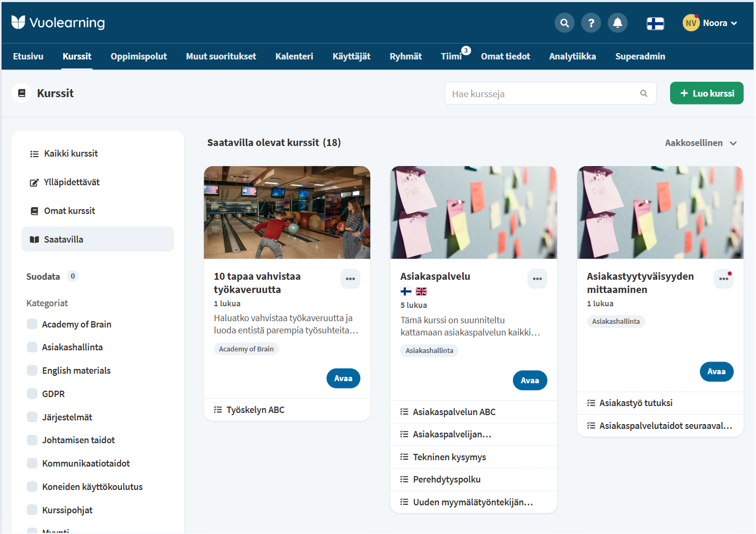Screen dimensions: 756x534
Task: Click list icon beside Työskelyn ABC
Action: click(x=218, y=410)
